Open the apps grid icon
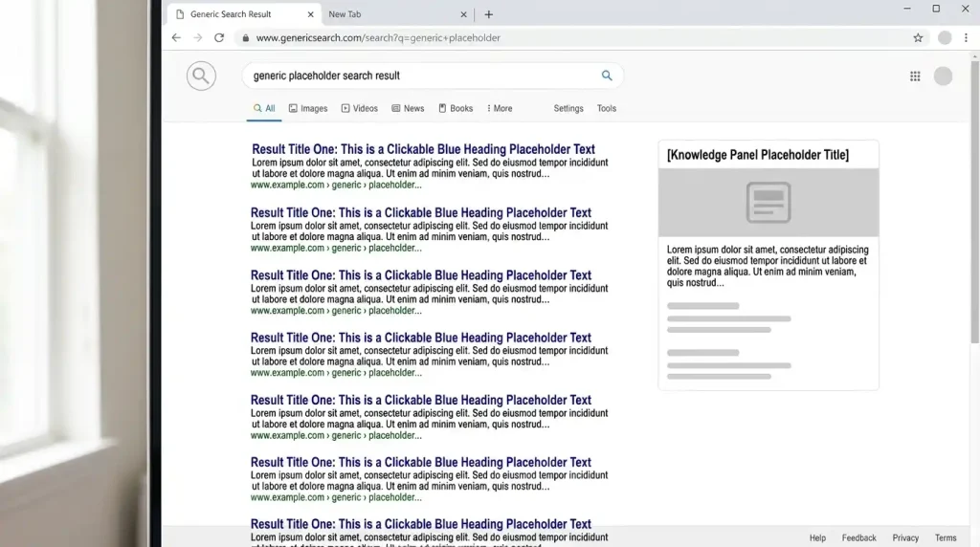 coord(915,77)
